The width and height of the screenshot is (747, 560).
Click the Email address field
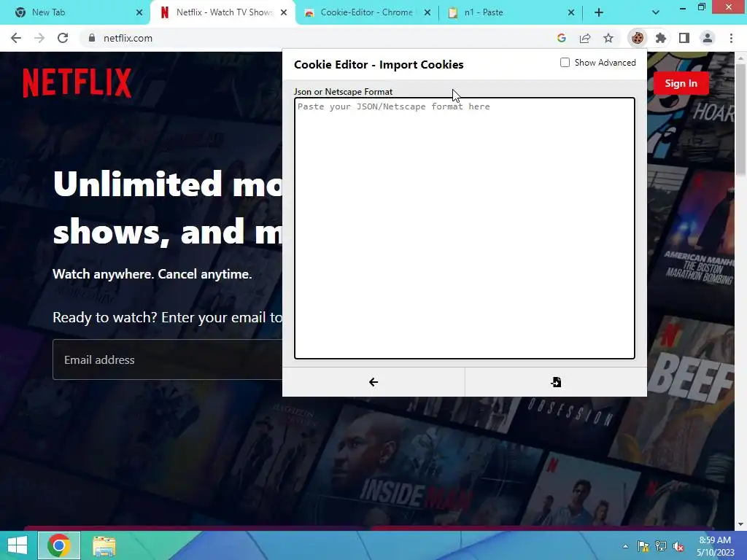167,359
